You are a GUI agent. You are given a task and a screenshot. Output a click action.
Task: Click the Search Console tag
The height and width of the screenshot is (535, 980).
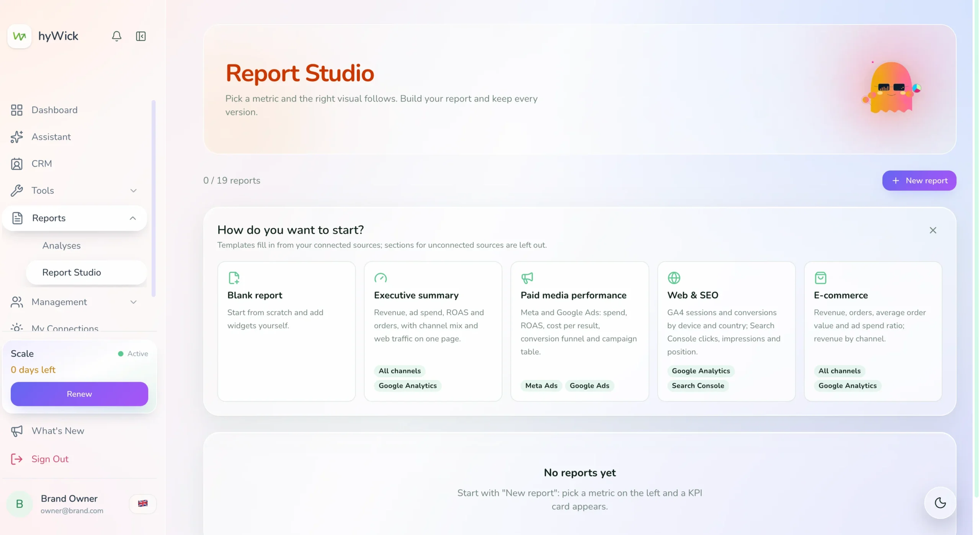[697, 386]
